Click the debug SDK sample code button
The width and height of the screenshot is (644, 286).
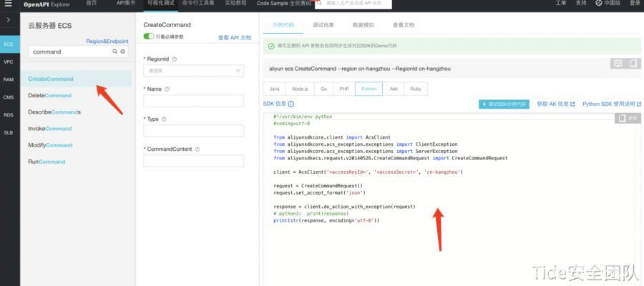pos(504,104)
